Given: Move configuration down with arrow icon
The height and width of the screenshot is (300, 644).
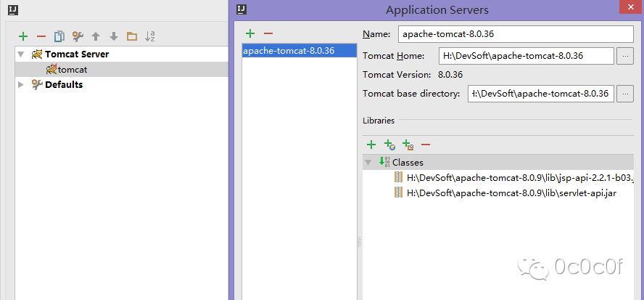Looking at the screenshot, I should (x=114, y=36).
